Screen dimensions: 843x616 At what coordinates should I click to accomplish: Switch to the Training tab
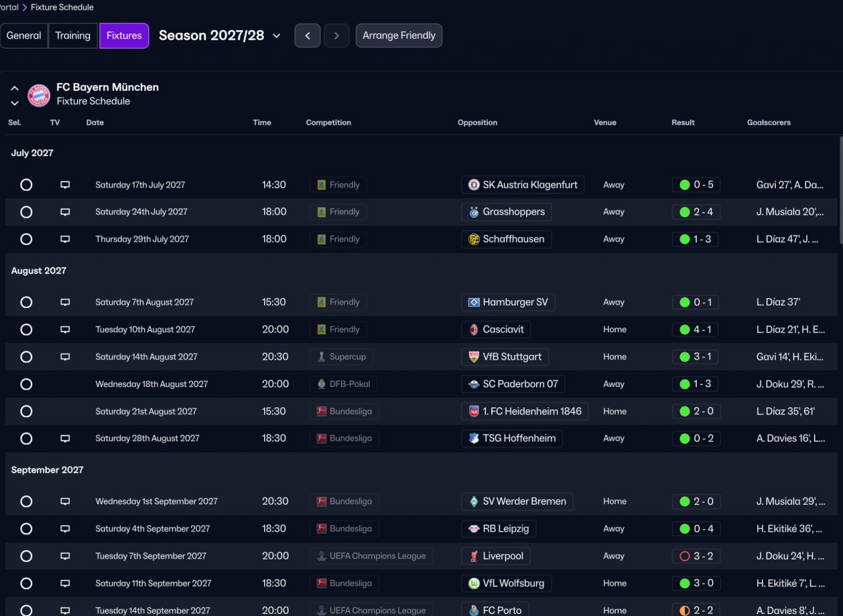[x=73, y=36]
